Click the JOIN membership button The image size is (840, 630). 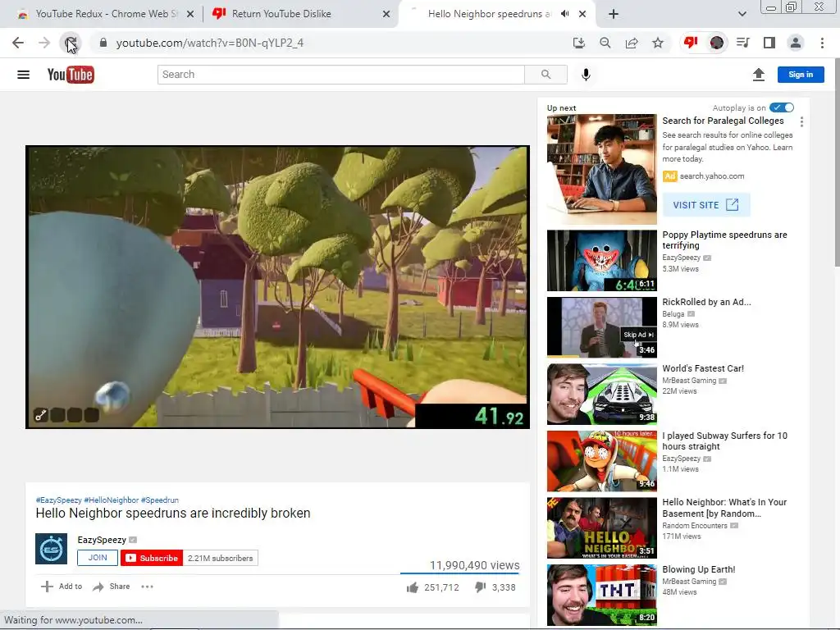pos(98,558)
